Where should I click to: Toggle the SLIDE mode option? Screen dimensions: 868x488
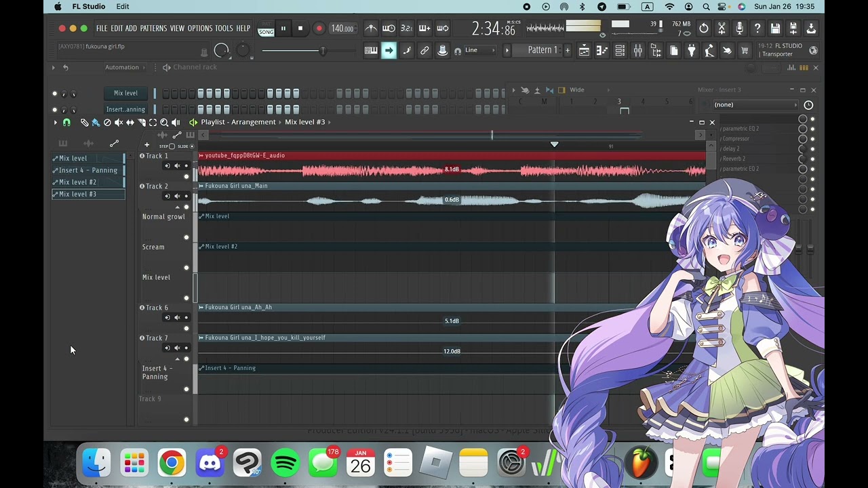click(x=192, y=146)
